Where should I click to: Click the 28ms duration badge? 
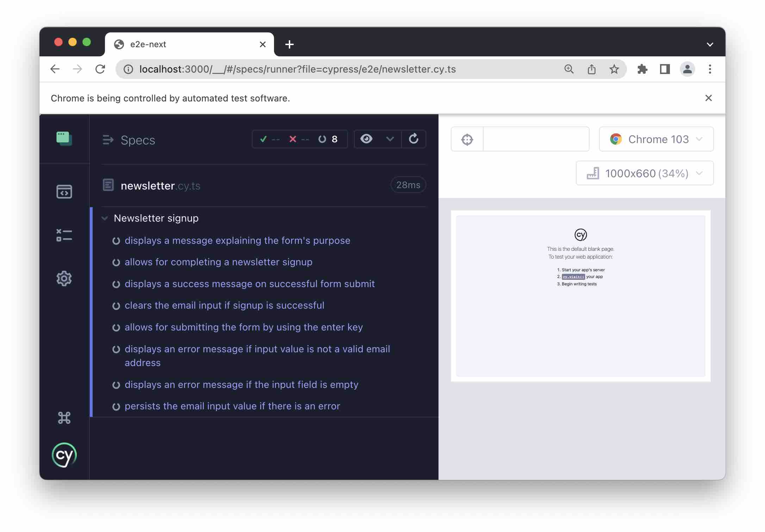coord(408,185)
